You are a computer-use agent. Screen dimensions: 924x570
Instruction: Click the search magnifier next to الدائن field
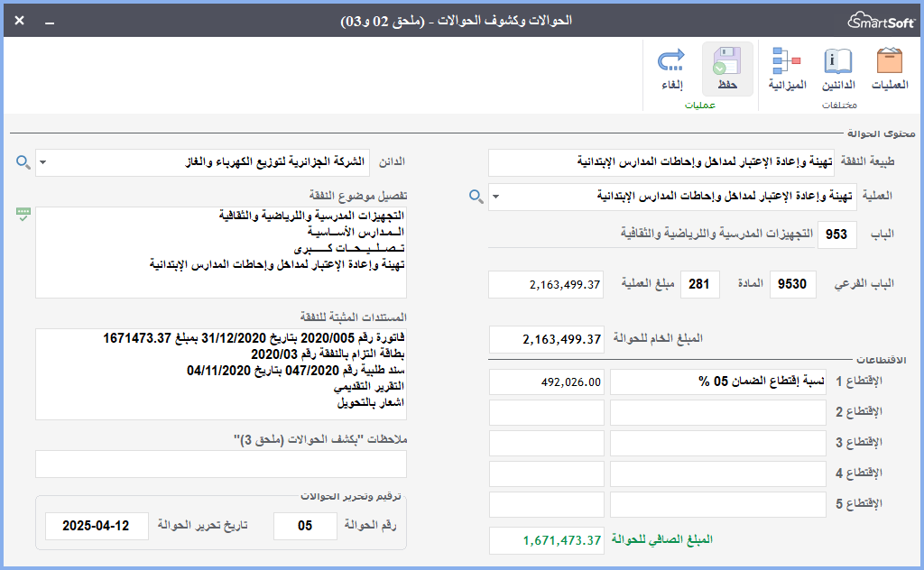pos(23,163)
